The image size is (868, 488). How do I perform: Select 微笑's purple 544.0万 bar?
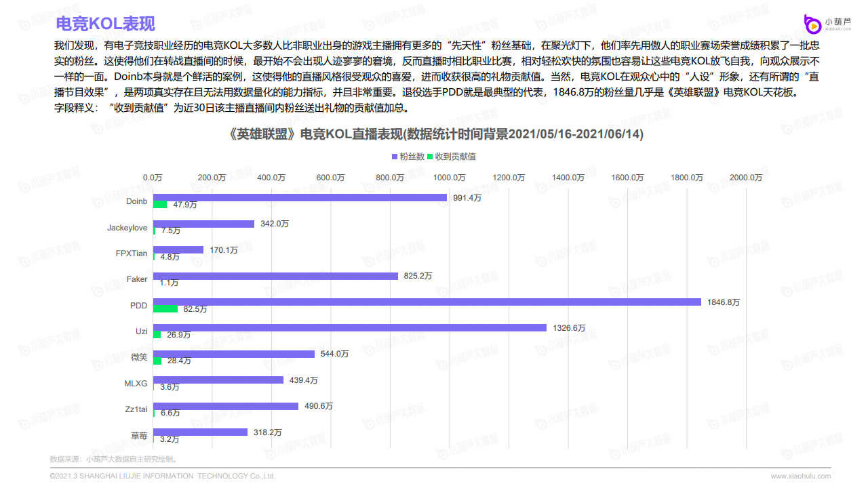click(x=234, y=354)
